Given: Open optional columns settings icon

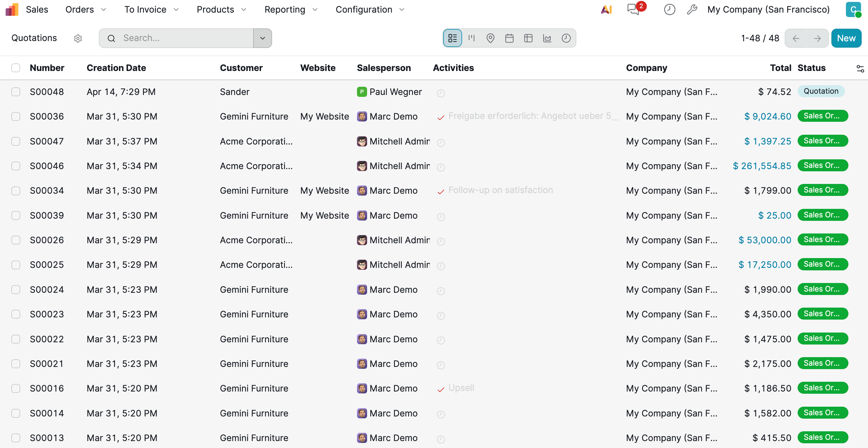Looking at the screenshot, I should coord(860,68).
